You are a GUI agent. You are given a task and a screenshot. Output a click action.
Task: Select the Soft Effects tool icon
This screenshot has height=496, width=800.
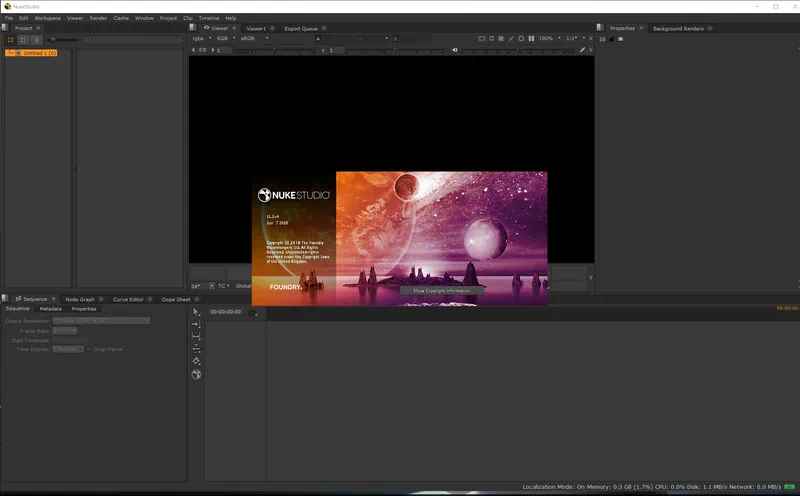pos(196,375)
